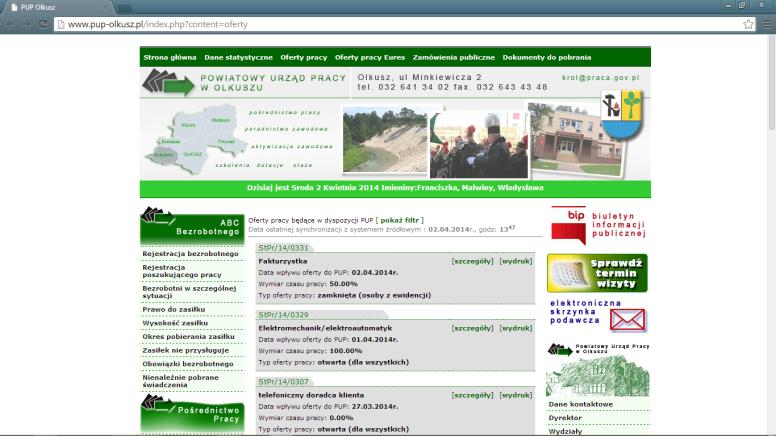Open the Chrome menu icon
Viewport: 776px width, 436px height.
[x=767, y=24]
